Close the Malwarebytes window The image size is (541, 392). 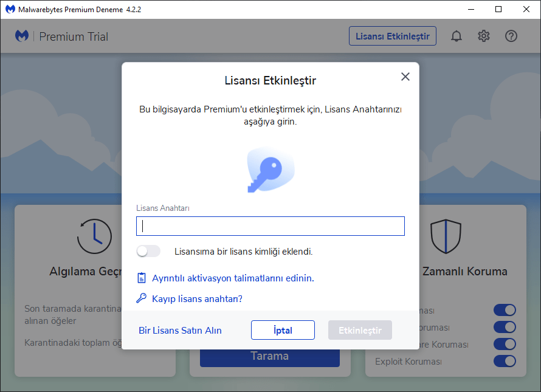(x=526, y=9)
